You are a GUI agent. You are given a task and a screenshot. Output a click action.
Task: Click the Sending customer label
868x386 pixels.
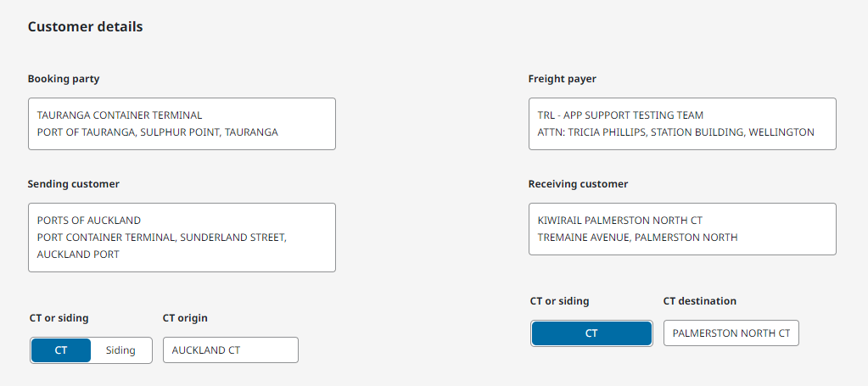(73, 184)
